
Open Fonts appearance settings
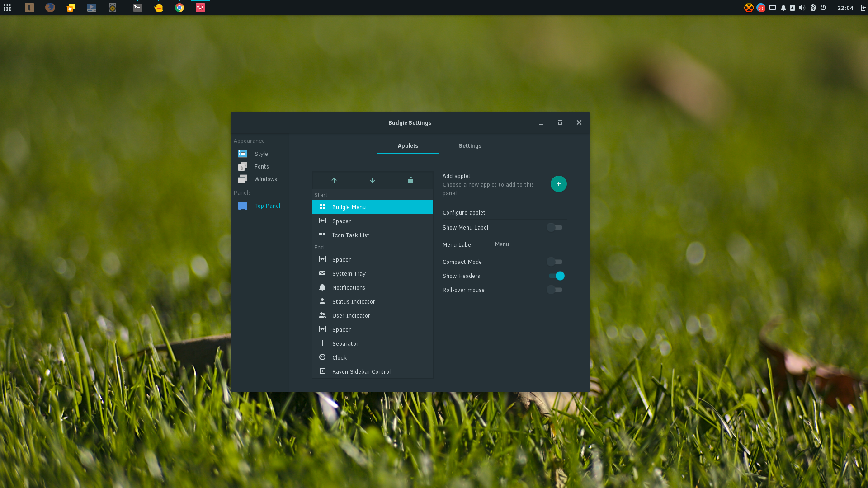[261, 166]
